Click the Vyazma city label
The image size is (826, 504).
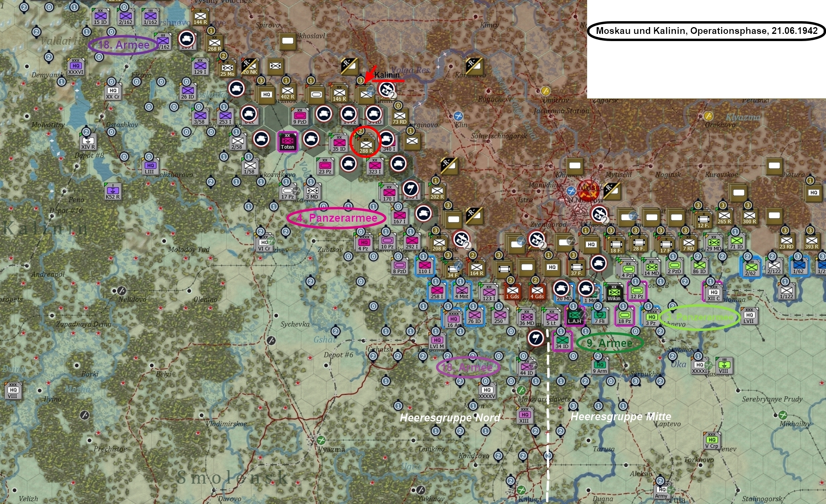click(331, 449)
